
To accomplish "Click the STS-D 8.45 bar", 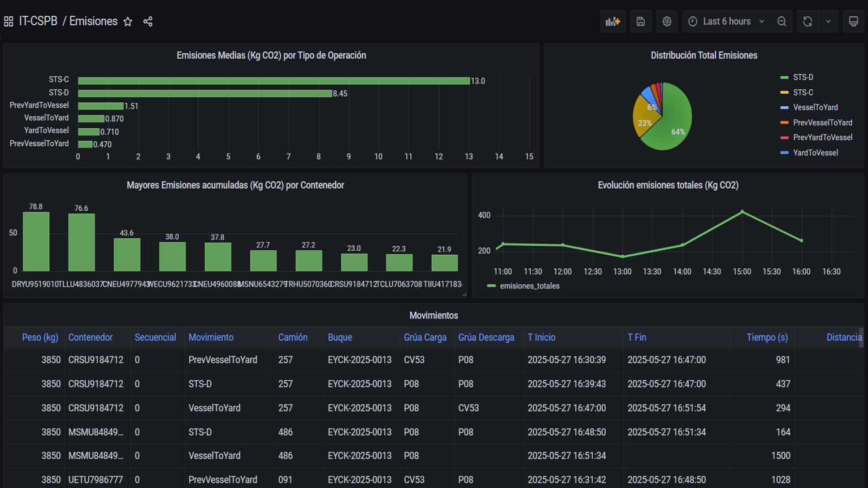I will (x=205, y=94).
